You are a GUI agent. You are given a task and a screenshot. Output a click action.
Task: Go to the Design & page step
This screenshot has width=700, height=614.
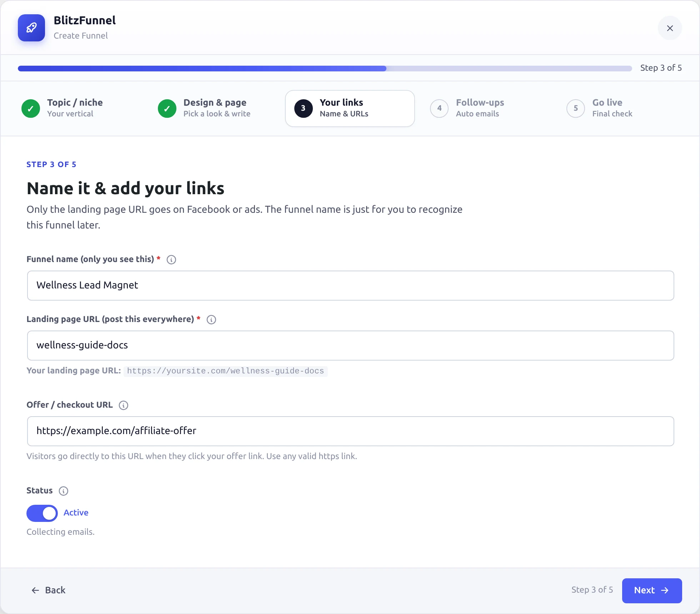point(214,109)
